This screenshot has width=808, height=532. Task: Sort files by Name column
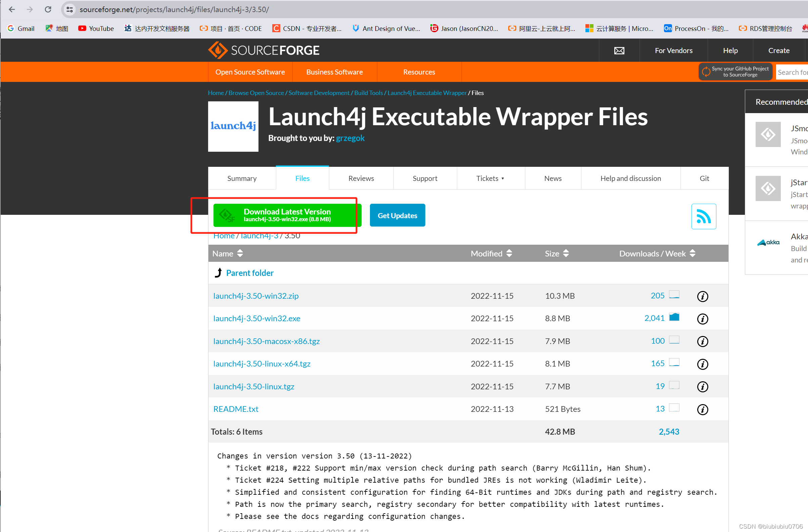click(228, 254)
